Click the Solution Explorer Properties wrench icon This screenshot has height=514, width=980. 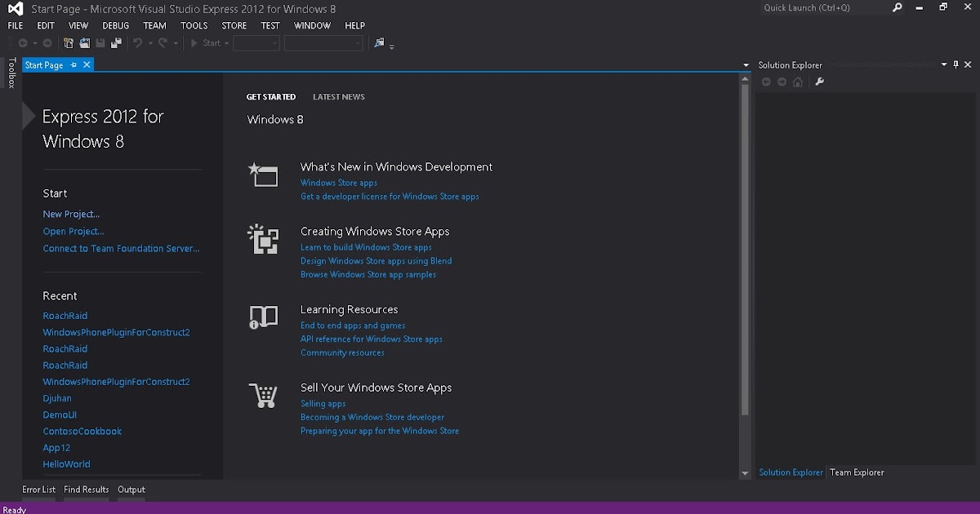pyautogui.click(x=820, y=82)
